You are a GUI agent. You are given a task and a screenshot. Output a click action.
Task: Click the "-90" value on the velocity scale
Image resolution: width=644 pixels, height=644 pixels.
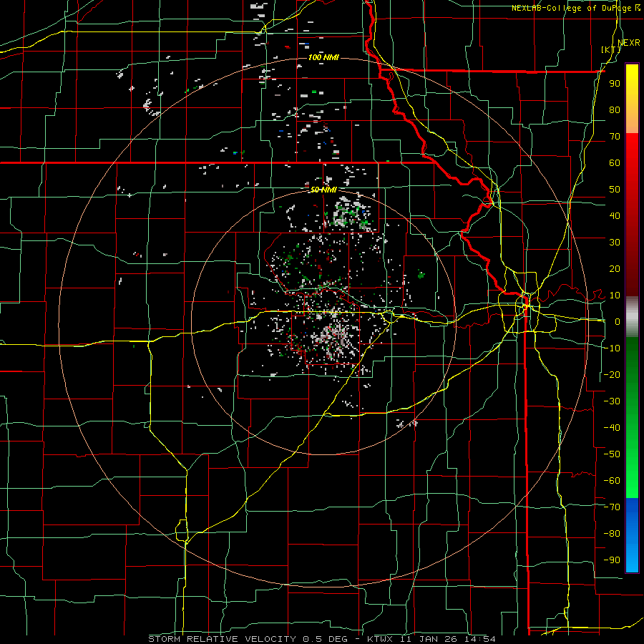pyautogui.click(x=612, y=560)
